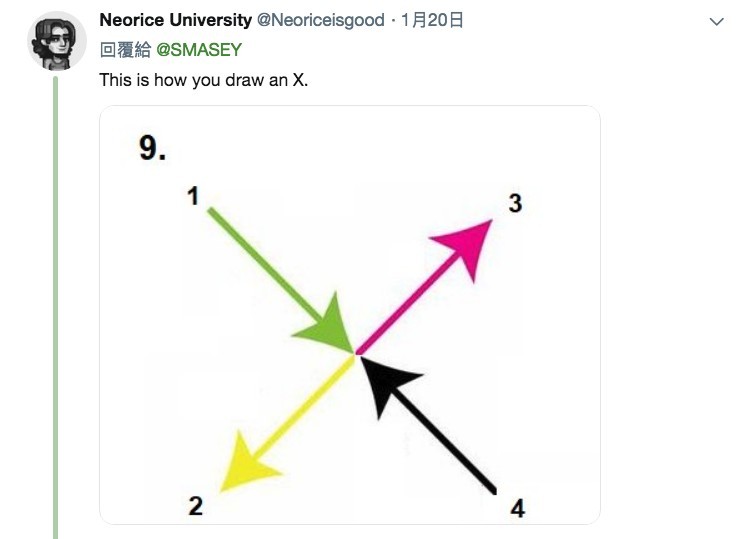Viewport: 739px width, 539px height.
Task: Click the Neorice University profile avatar
Action: point(57,40)
